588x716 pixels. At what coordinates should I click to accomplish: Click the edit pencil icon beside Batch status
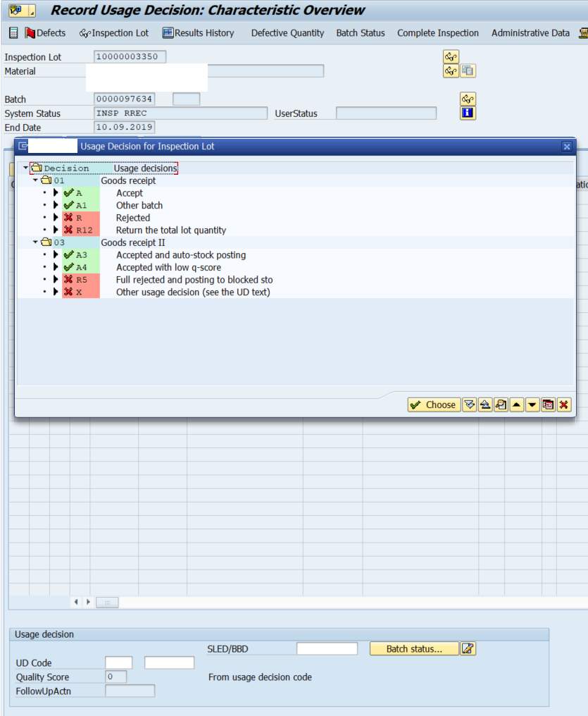pyautogui.click(x=468, y=648)
